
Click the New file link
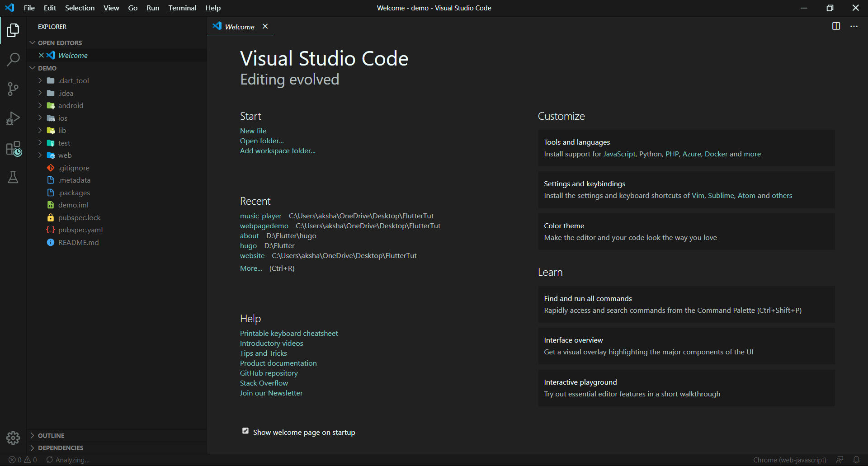pos(253,131)
